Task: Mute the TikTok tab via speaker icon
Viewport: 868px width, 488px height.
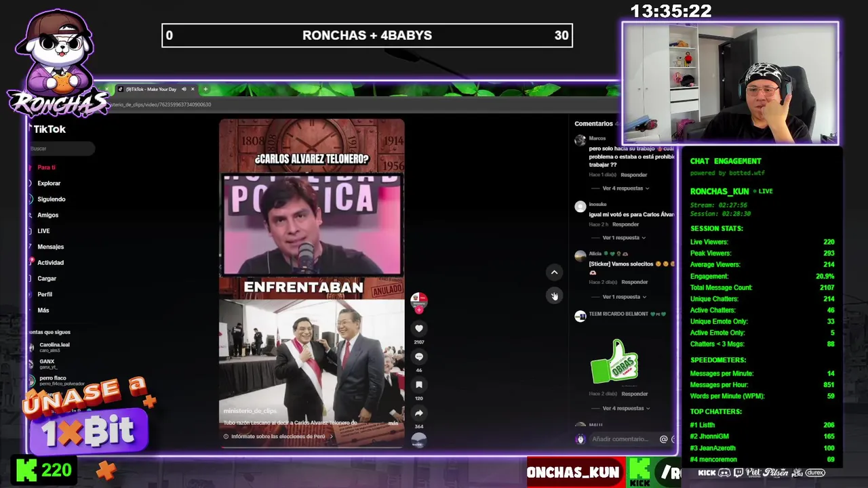Action: coord(184,89)
